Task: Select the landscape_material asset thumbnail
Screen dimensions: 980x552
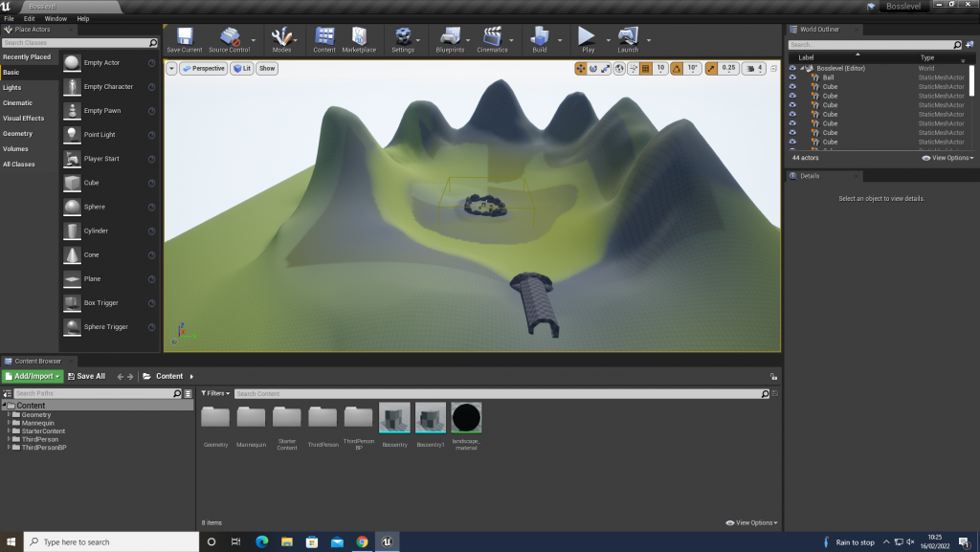Action: (x=466, y=418)
